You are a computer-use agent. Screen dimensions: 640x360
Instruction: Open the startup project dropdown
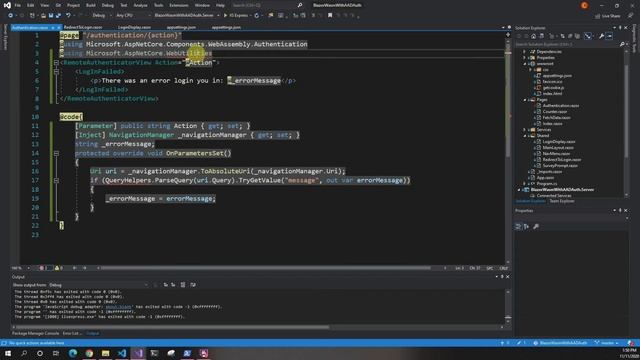[187, 16]
